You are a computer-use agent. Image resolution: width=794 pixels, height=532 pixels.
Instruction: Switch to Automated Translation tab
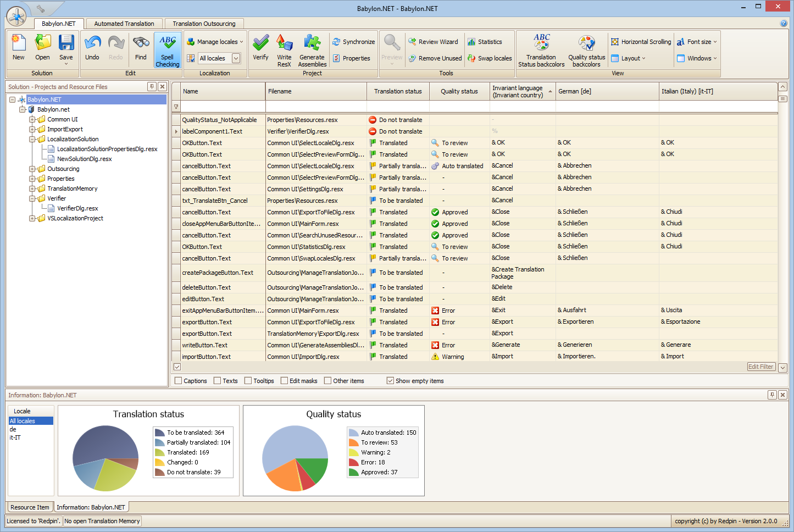124,24
